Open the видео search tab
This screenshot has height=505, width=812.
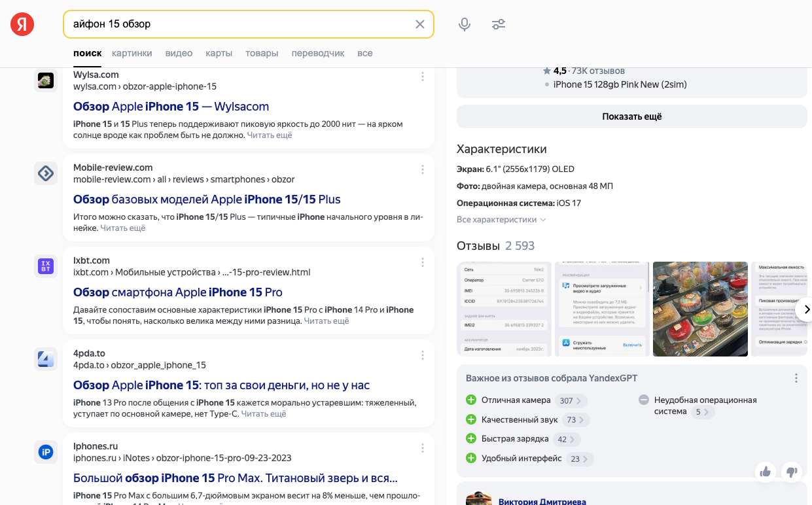point(179,53)
